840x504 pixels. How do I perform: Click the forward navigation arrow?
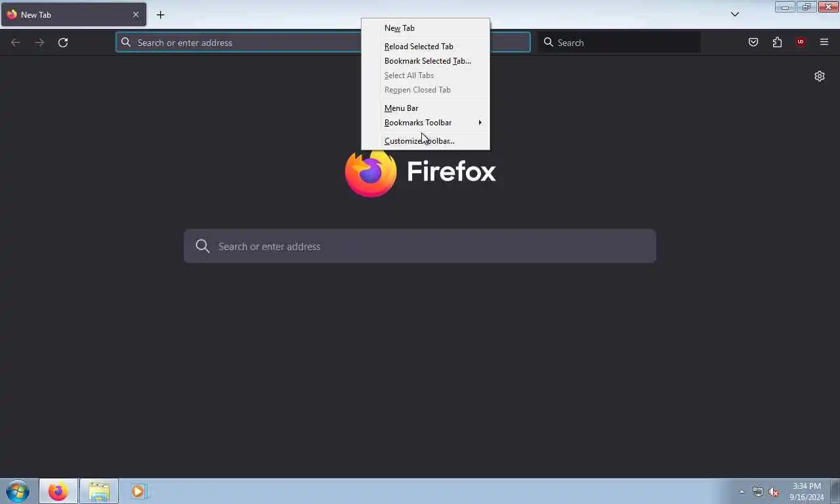click(x=39, y=43)
